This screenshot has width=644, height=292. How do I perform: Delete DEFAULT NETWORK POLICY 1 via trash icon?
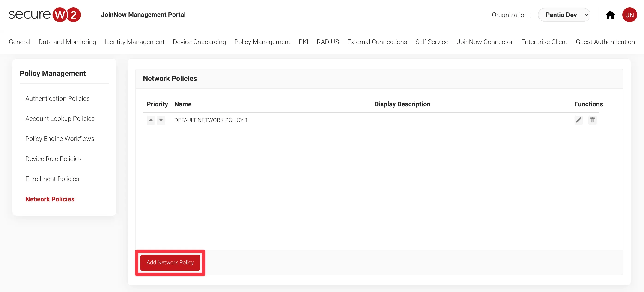point(592,120)
